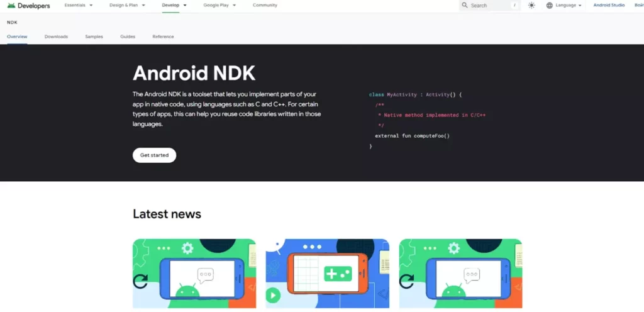644x312 pixels.
Task: Click the Get started button
Action: coord(155,155)
